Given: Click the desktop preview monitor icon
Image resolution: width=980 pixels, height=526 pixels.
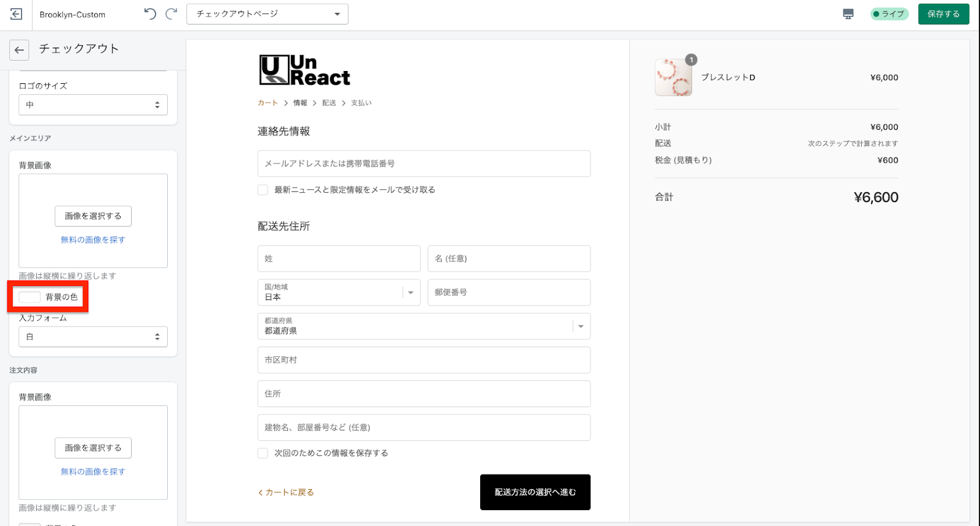Looking at the screenshot, I should (848, 14).
